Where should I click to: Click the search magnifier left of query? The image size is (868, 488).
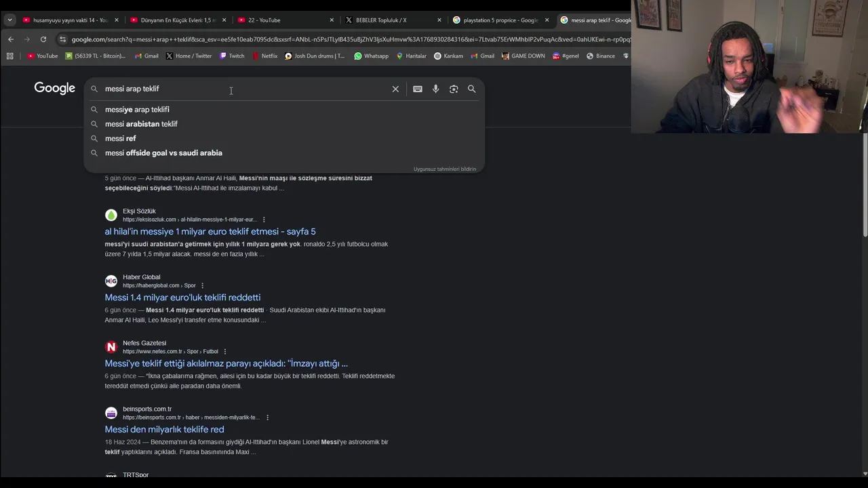(94, 89)
